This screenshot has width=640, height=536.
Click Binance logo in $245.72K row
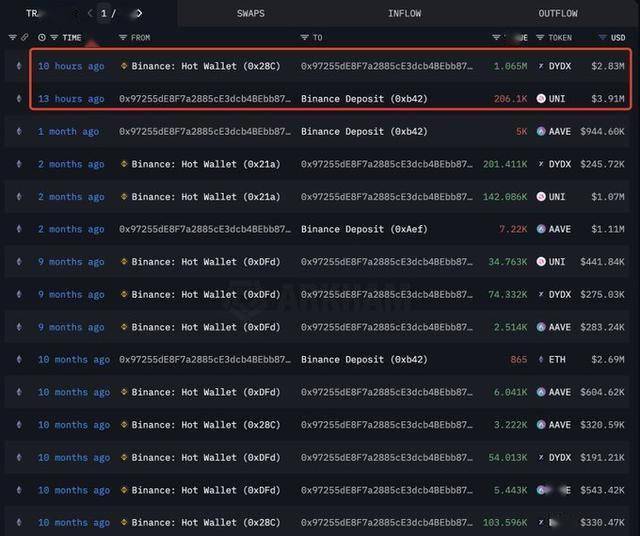pos(124,164)
